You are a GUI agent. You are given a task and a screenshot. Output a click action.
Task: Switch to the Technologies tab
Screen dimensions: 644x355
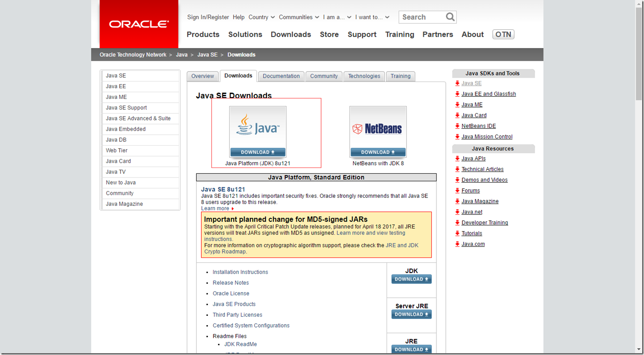point(364,76)
